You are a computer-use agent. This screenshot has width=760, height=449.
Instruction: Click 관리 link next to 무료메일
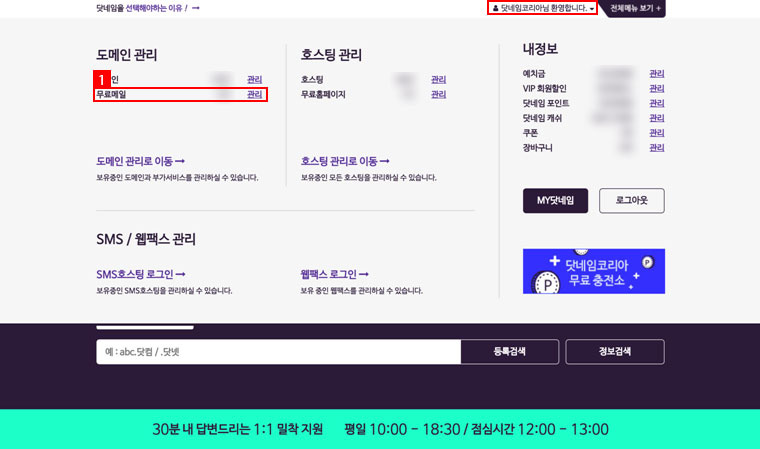(255, 95)
